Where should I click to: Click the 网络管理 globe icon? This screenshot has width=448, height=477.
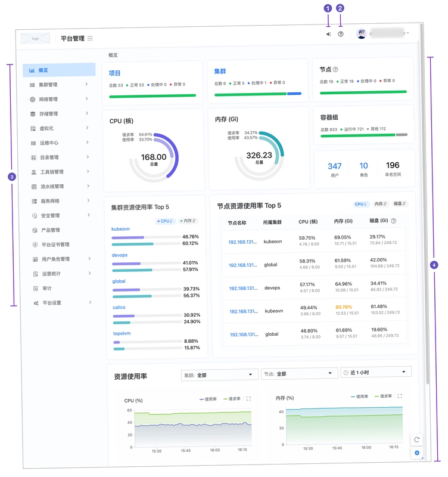pos(33,100)
